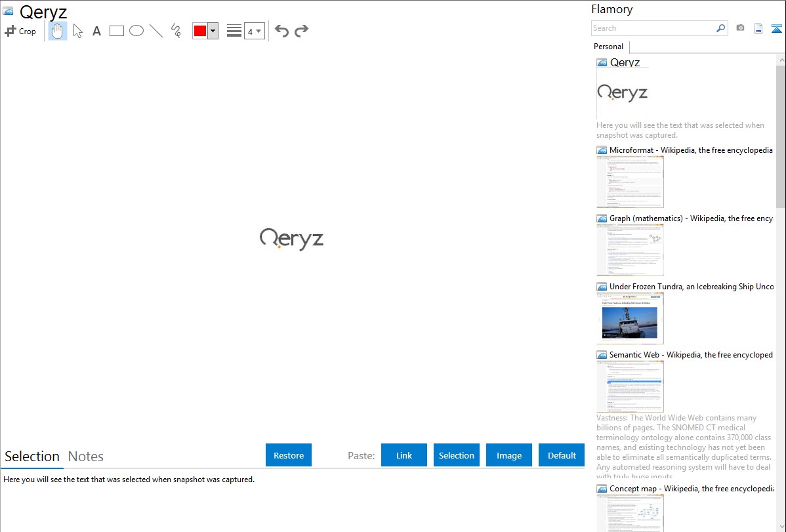Redo the last undone edit

coord(301,31)
